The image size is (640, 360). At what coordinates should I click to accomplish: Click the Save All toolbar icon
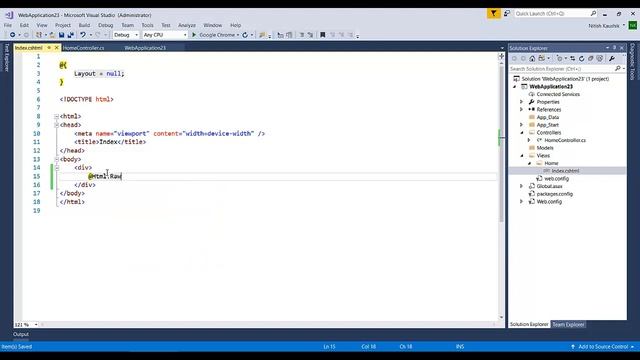click(70, 35)
